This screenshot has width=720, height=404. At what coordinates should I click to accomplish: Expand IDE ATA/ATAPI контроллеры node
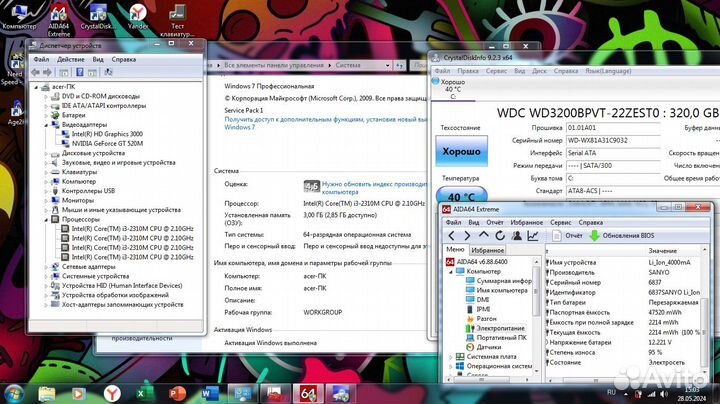pyautogui.click(x=46, y=106)
